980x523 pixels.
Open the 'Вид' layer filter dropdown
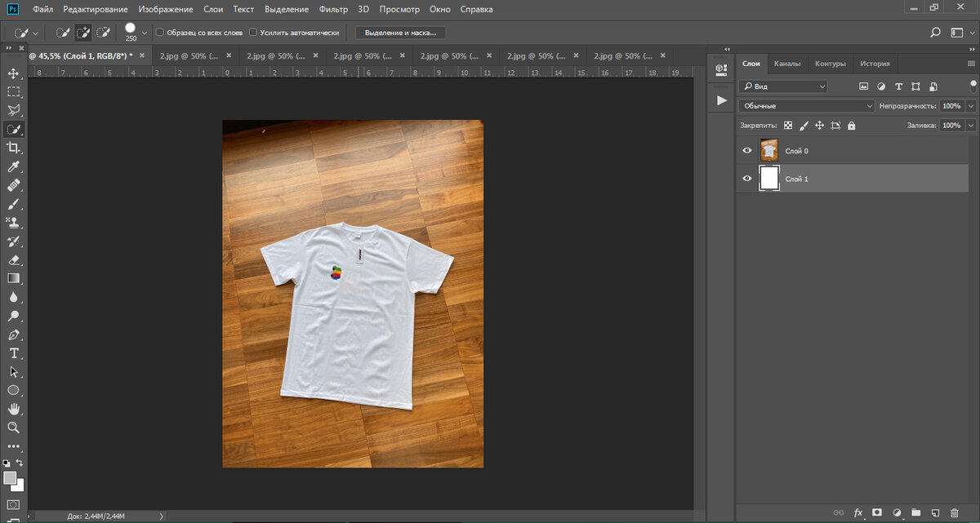(783, 86)
